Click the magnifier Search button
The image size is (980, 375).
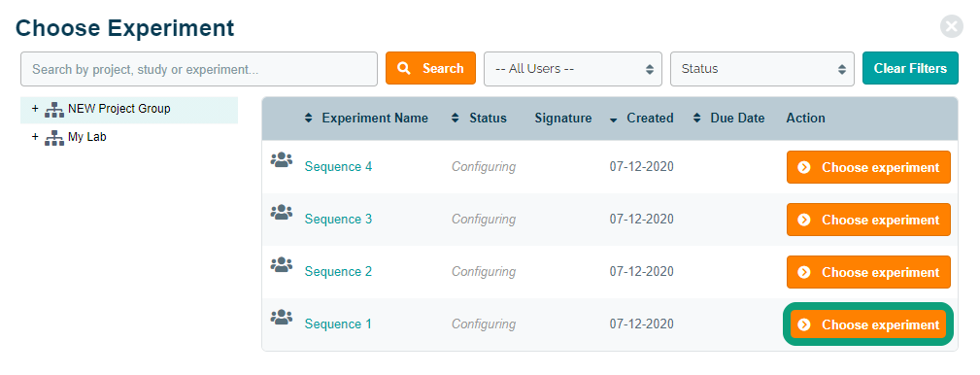430,68
